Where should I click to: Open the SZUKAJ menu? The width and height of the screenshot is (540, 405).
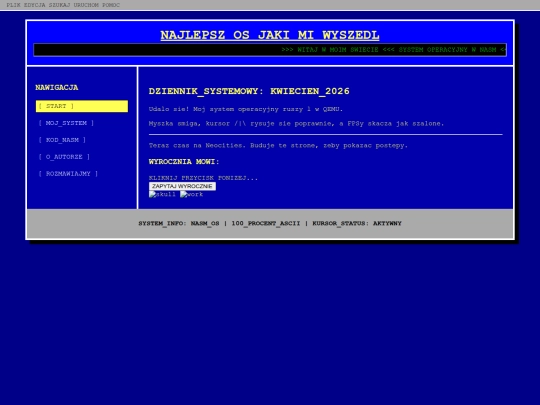(59, 5)
